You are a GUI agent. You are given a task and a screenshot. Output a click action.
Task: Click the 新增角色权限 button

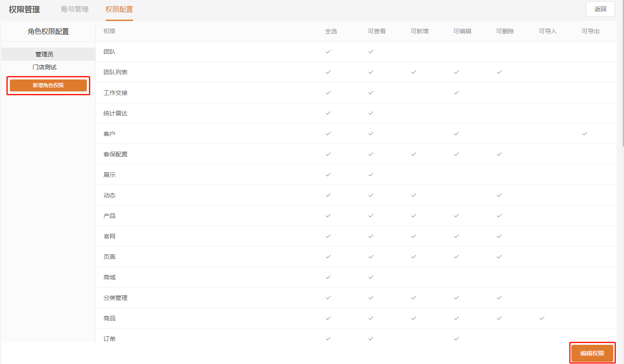48,85
